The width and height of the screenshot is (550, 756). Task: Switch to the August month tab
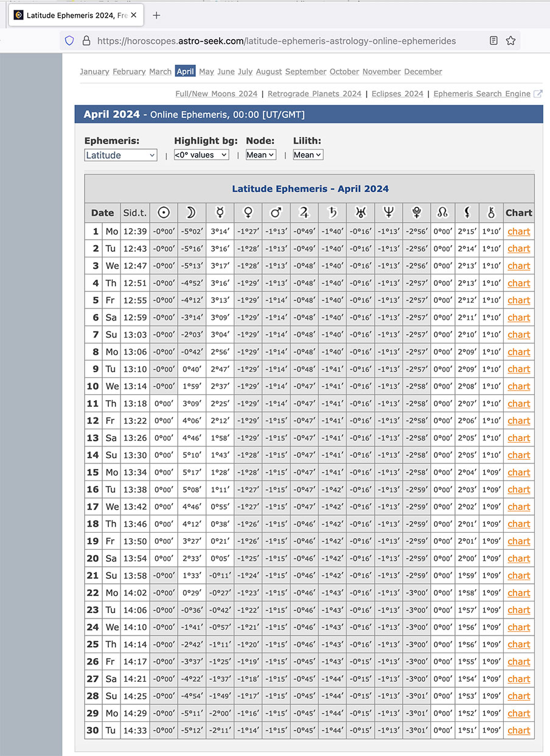(269, 72)
